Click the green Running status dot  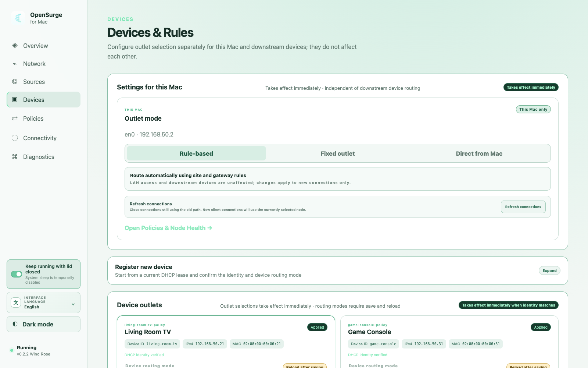click(12, 350)
